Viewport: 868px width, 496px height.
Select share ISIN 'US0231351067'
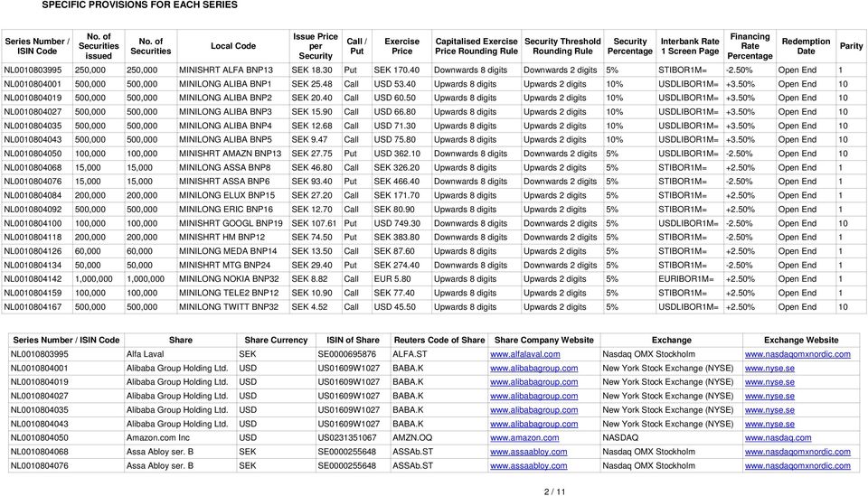coord(346,438)
